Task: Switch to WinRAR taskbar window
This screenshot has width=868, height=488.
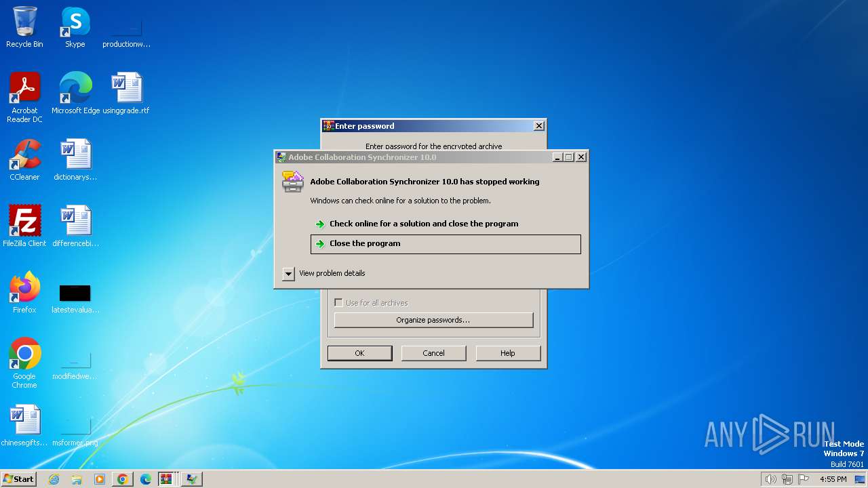Action: pos(167,479)
